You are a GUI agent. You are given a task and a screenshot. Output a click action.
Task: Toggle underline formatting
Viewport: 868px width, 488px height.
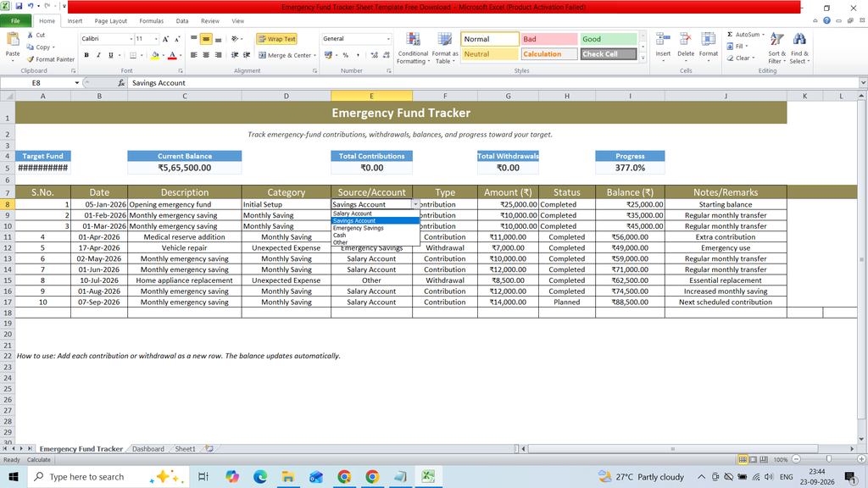click(x=111, y=55)
